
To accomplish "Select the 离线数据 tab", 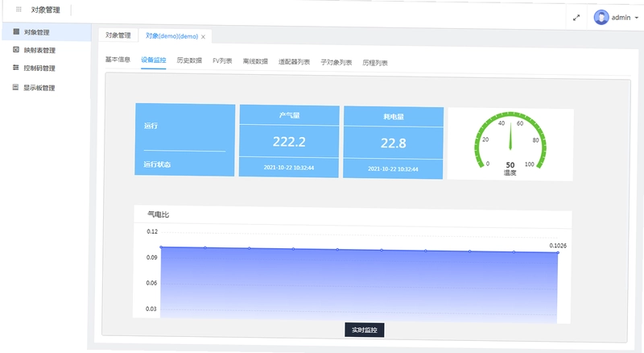I will [255, 61].
